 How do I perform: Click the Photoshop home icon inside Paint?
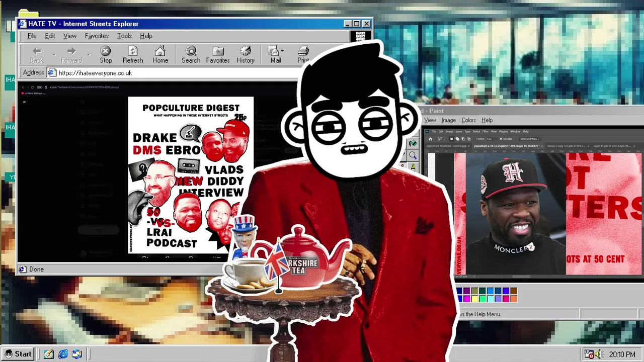tap(430, 139)
